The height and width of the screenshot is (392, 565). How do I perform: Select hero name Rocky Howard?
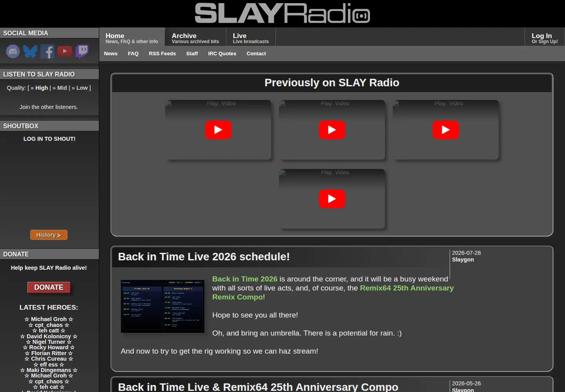(49, 347)
